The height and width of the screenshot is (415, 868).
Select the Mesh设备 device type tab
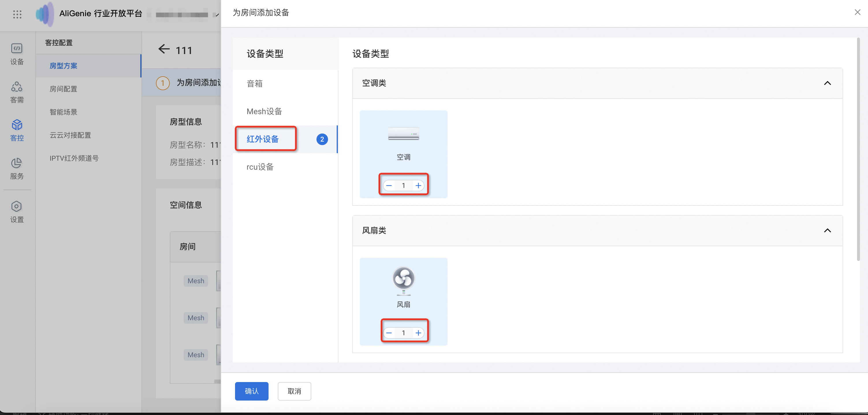[264, 111]
